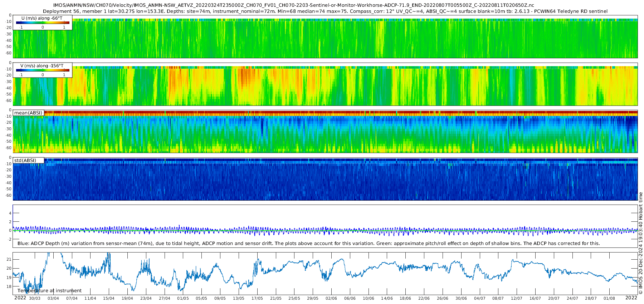
Task: Click the mean(ABSI) panel label
Action: pos(28,113)
